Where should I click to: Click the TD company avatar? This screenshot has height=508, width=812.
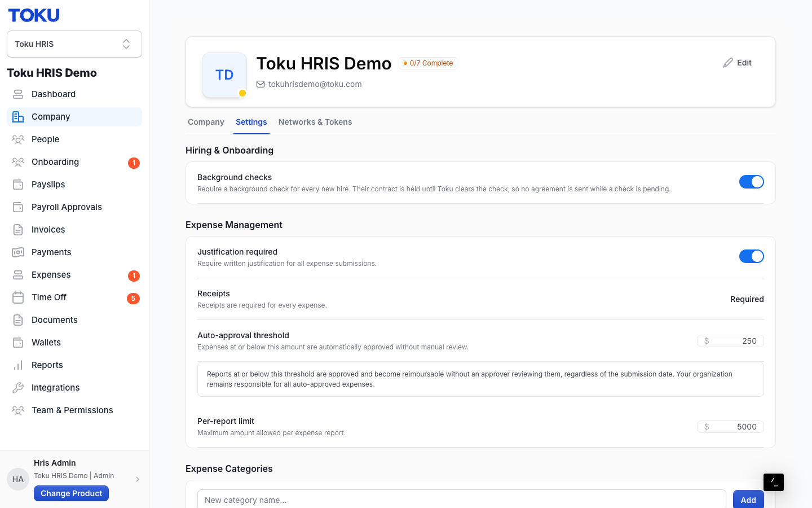point(224,75)
